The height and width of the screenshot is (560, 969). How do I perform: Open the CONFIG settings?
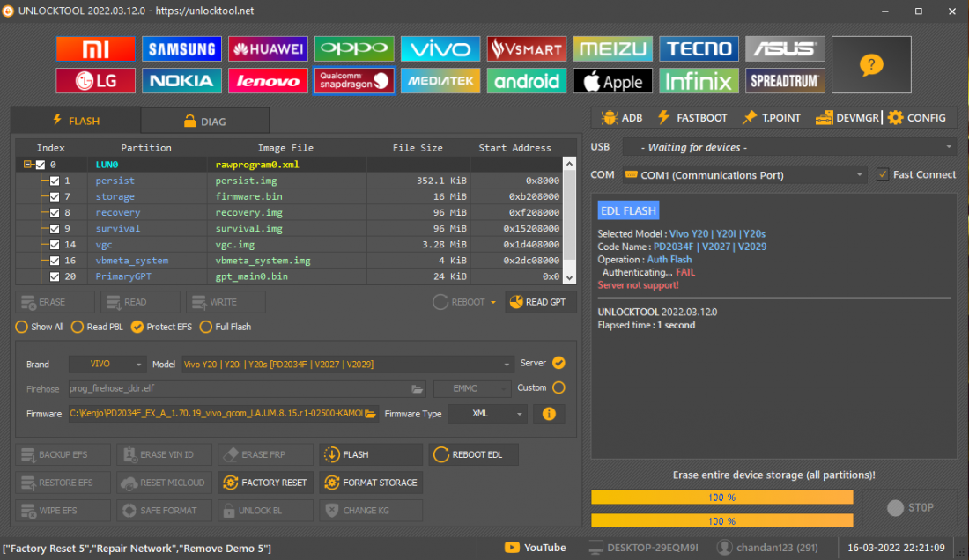(917, 118)
